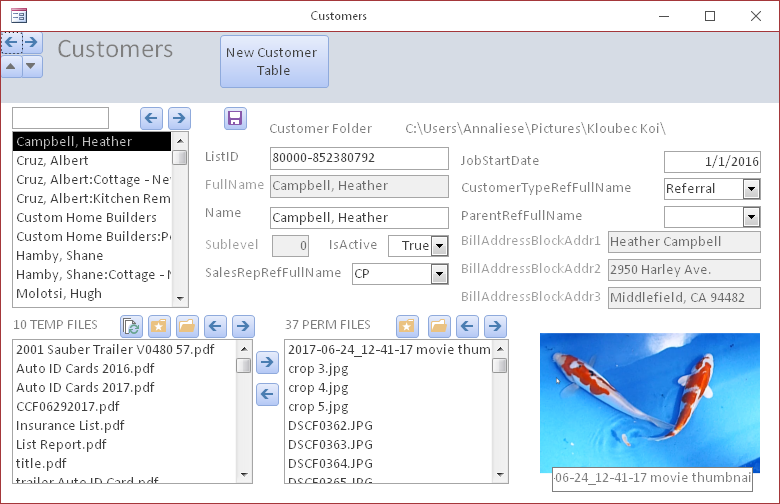
Task: Move selected file to Temp Files with left arrow
Action: pos(267,395)
